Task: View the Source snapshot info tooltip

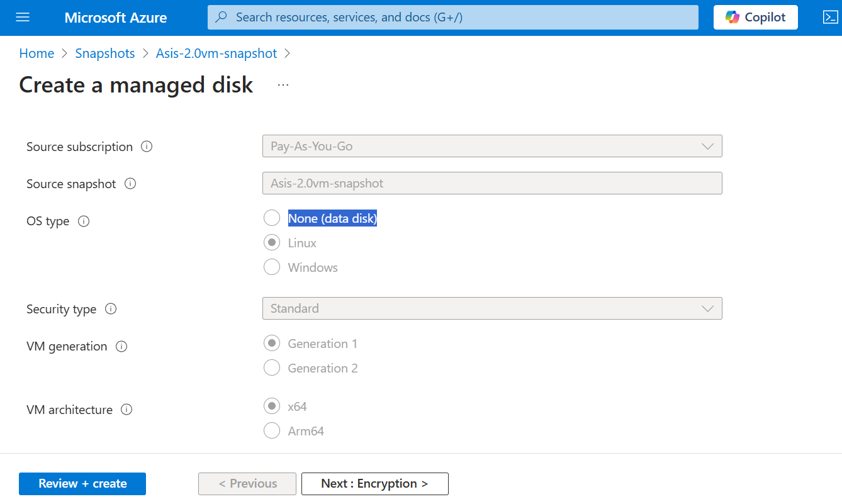Action: click(130, 184)
